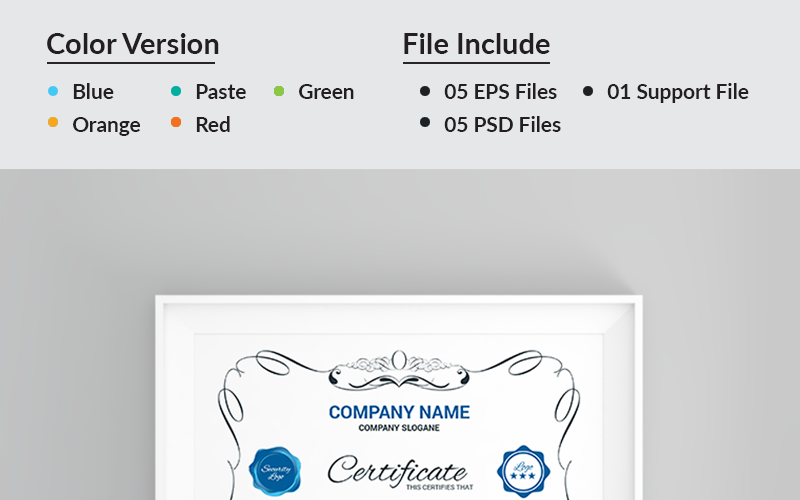Screen dimensions: 800x500
Task: Select the COMPANY NAME title text
Action: coord(399,412)
